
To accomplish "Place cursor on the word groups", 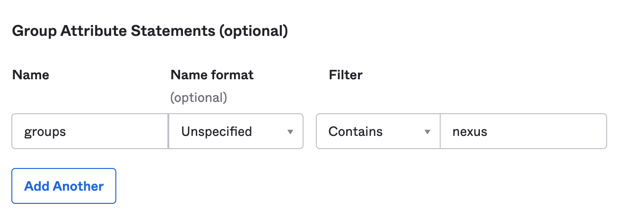I will tap(45, 132).
